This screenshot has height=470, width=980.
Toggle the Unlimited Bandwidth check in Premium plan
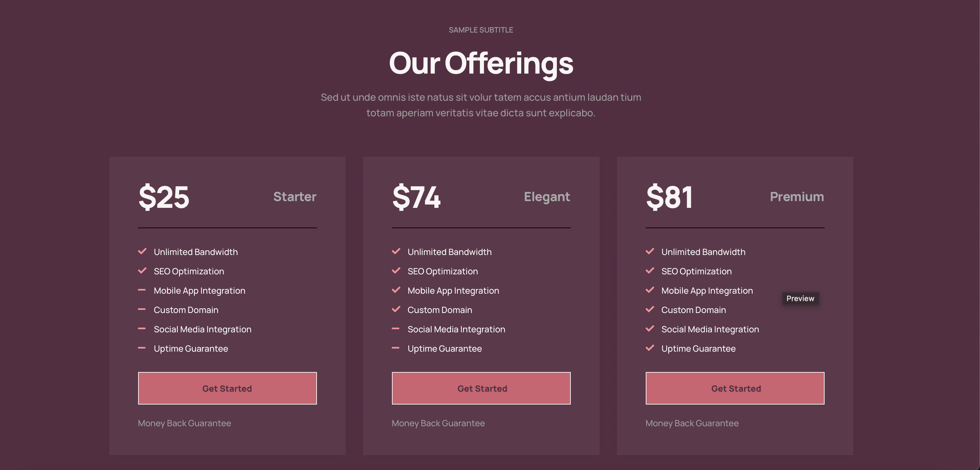(x=650, y=251)
